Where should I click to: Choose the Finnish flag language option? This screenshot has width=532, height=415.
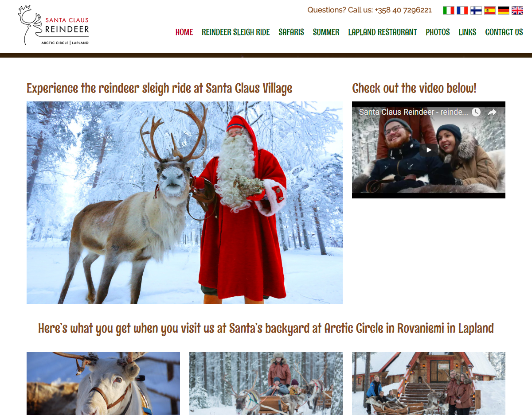pyautogui.click(x=476, y=10)
